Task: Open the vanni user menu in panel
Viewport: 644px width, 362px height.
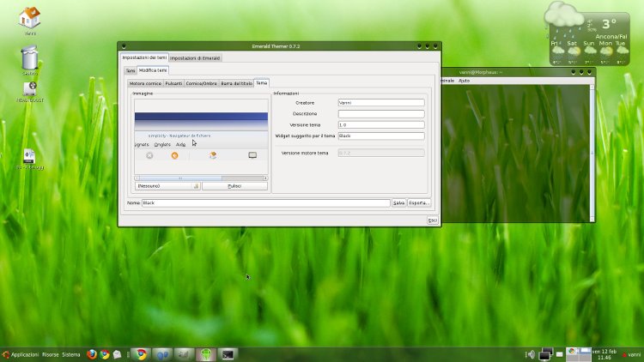Action: (632, 354)
